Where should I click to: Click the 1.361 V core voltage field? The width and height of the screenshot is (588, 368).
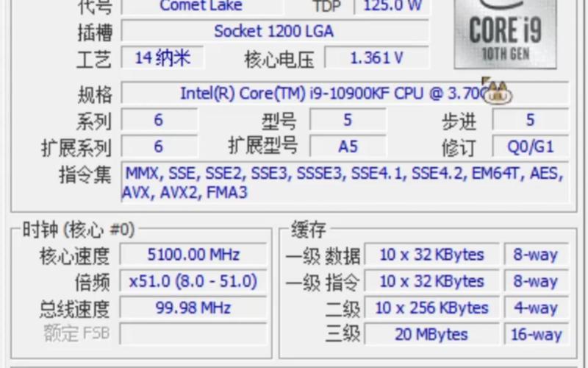click(x=376, y=58)
